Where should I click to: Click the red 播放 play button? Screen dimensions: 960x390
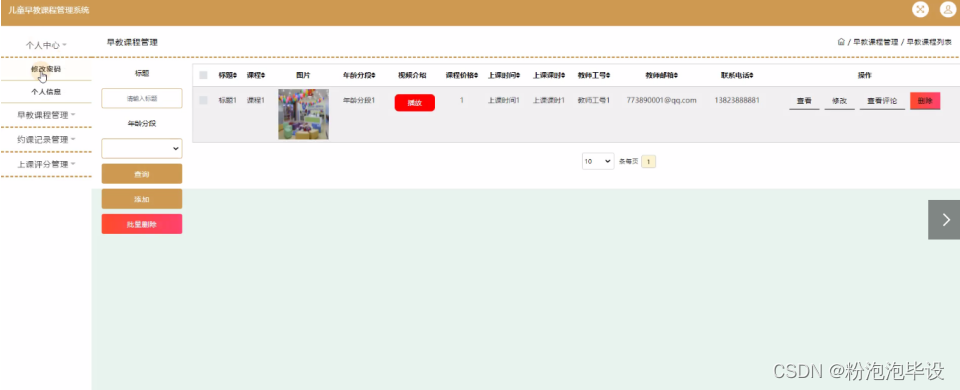coord(414,103)
